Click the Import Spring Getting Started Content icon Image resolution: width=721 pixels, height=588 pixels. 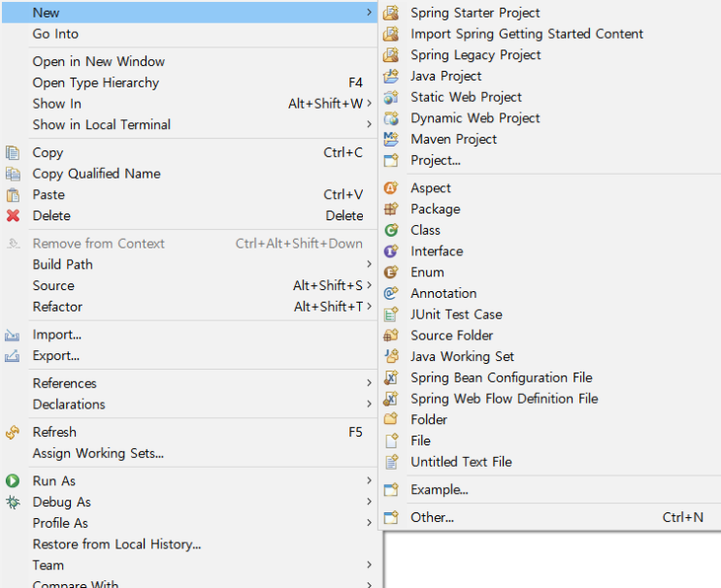pyautogui.click(x=391, y=34)
